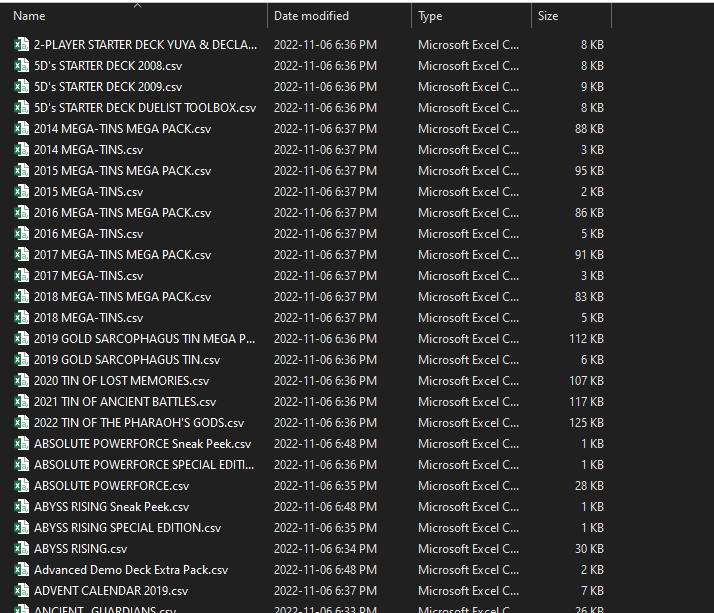Click CSV icon of 2018 MEGA-TINS MEGA PACK.csv
This screenshot has width=714, height=613.
click(x=21, y=296)
